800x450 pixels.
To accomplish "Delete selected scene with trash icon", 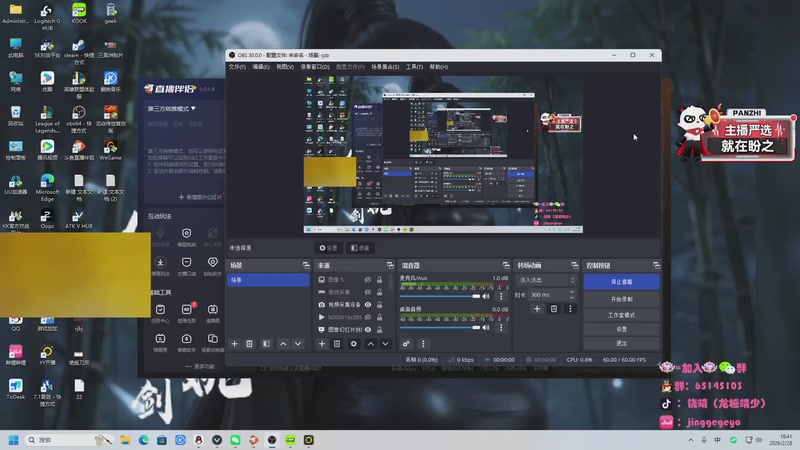I will [x=249, y=344].
